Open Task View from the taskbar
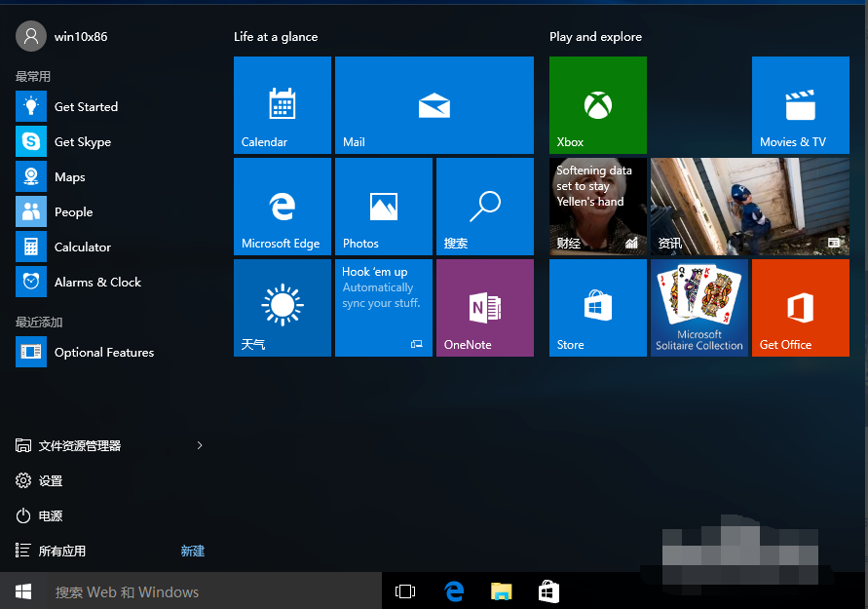868x609 pixels. click(x=404, y=591)
